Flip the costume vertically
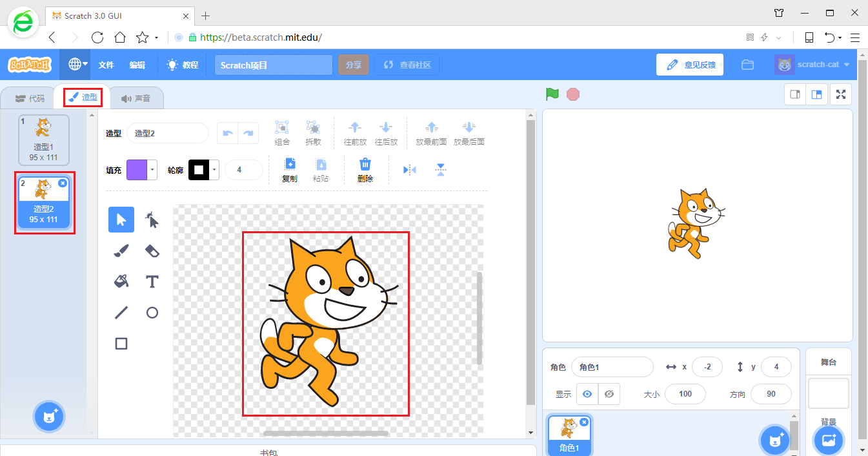The height and width of the screenshot is (456, 868). 441,170
